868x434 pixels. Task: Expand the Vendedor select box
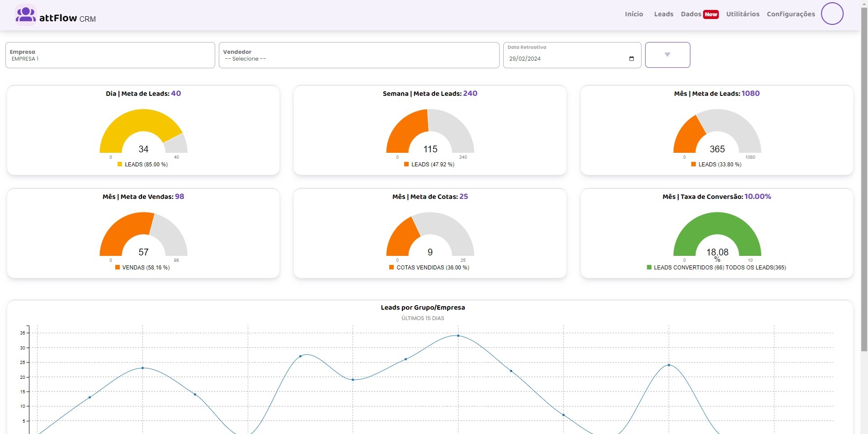(359, 55)
